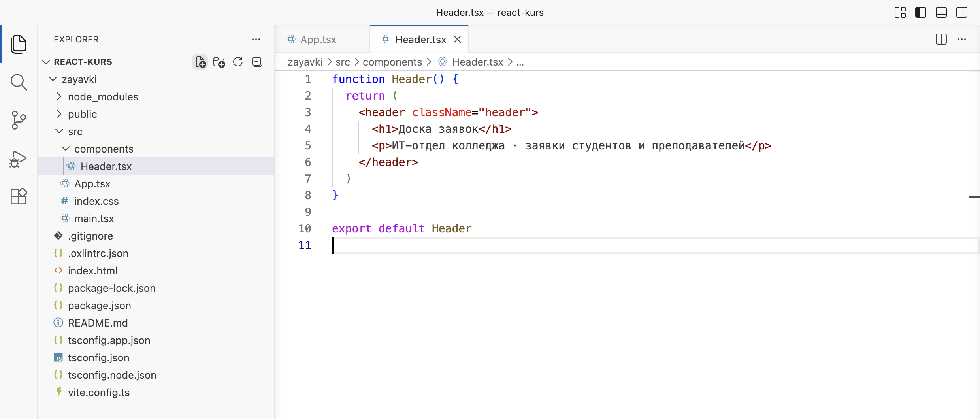Viewport: 980px width, 419px height.
Task: Collapse all folders in Explorer
Action: (x=257, y=62)
